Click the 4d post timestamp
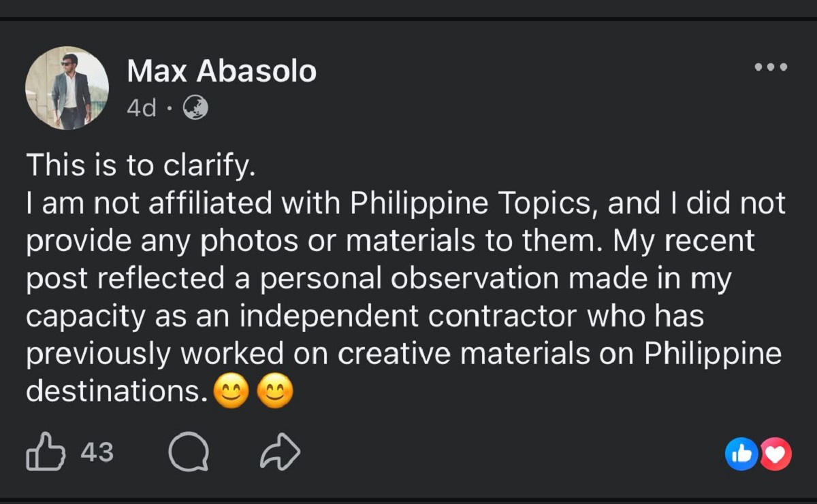Image resolution: width=817 pixels, height=504 pixels. pos(141,107)
